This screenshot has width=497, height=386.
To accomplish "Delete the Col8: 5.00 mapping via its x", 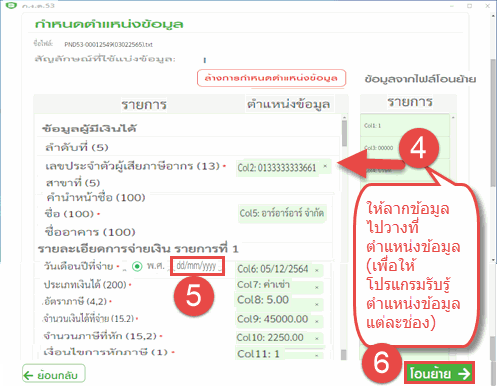I will click(x=317, y=304).
